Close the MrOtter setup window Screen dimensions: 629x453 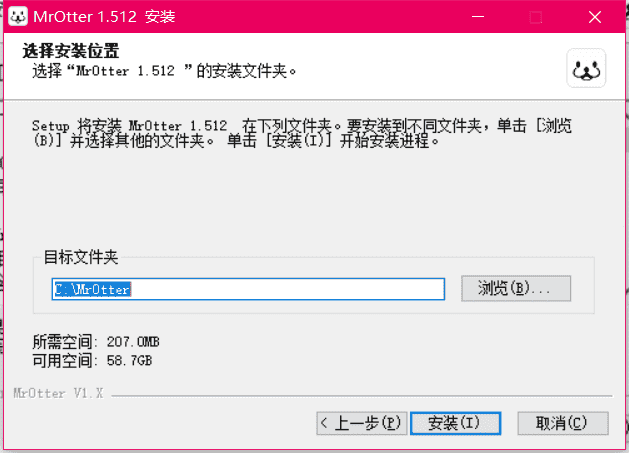point(595,17)
